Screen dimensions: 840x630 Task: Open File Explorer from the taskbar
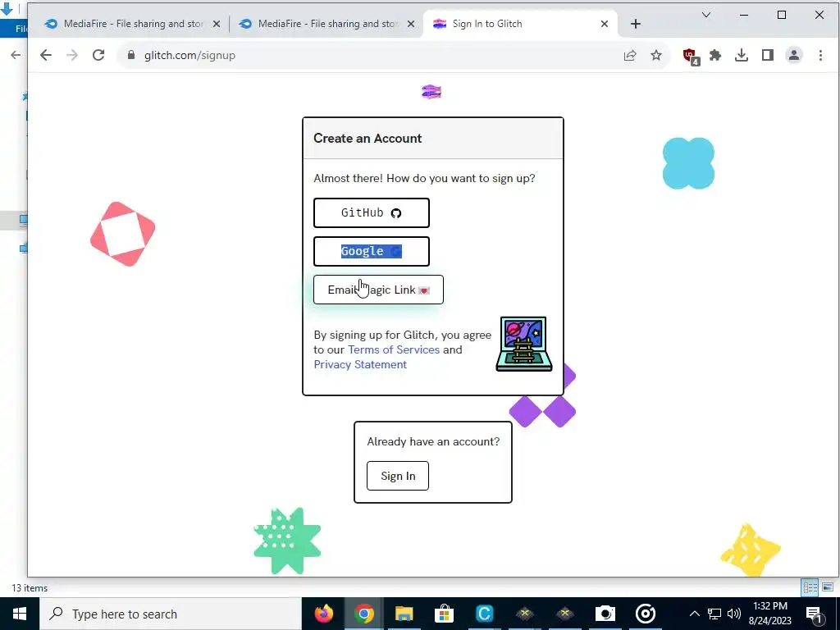click(x=404, y=614)
